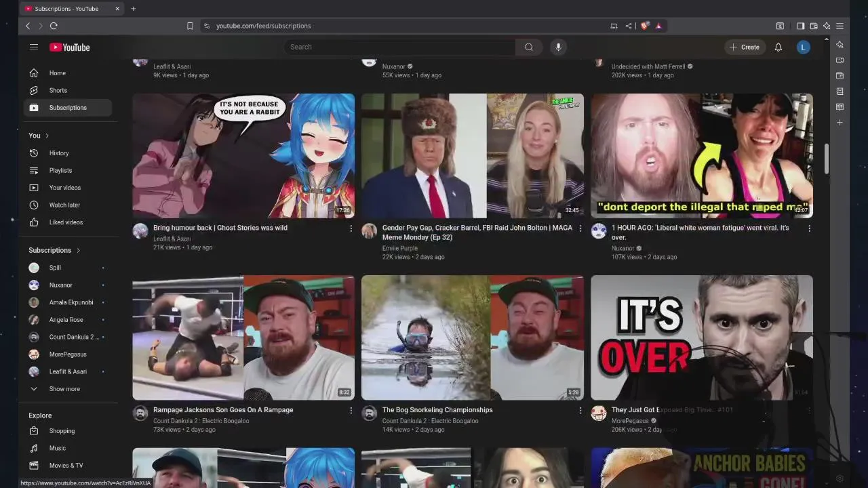Click Brave rewards triangle icon

pyautogui.click(x=658, y=26)
